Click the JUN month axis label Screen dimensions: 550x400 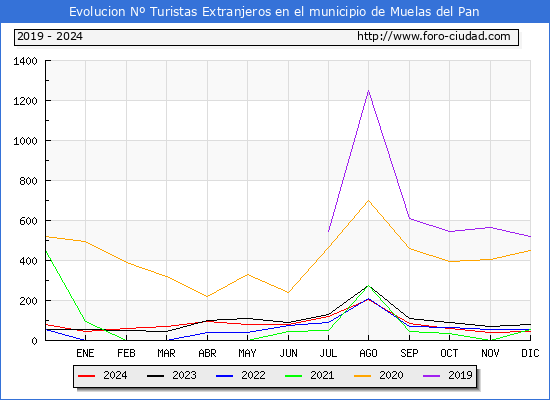[x=288, y=353]
